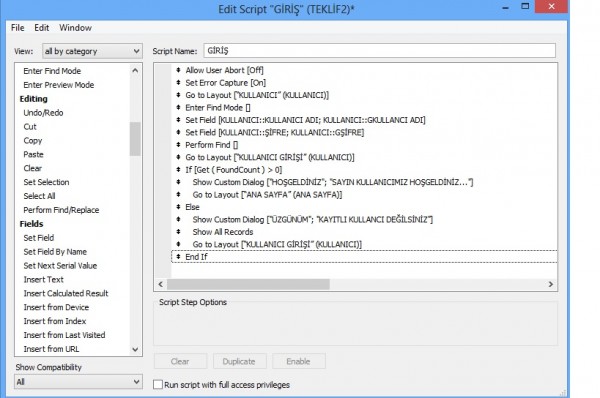Select the Paste step
Viewport: 600px width, 398px height.
(x=33, y=154)
